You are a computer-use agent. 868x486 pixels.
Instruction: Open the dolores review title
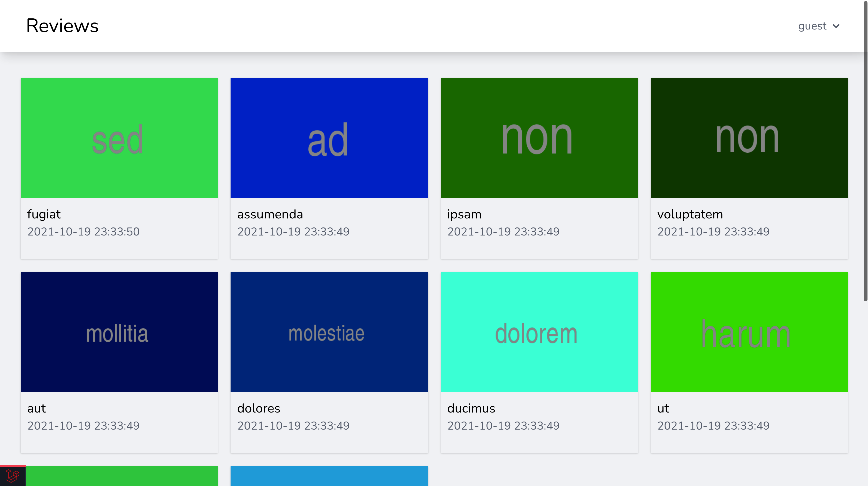point(258,408)
